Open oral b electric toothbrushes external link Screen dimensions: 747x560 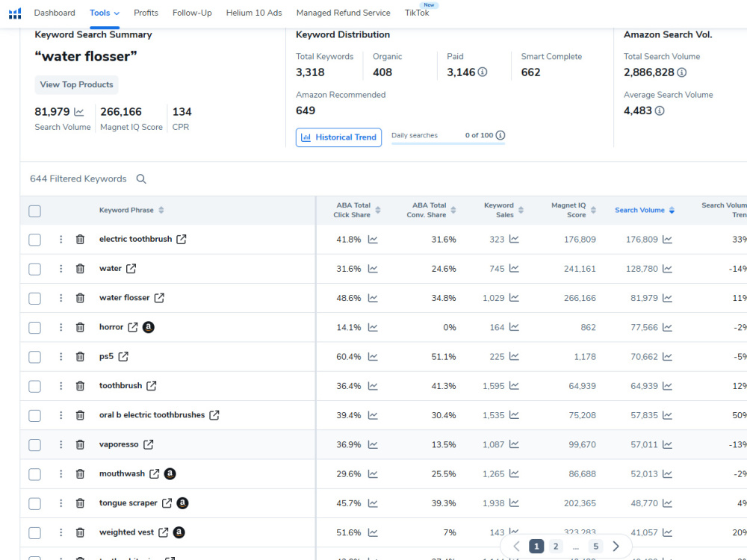coord(214,414)
